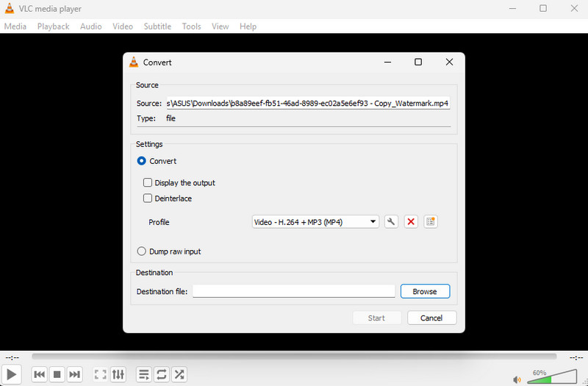Maximize the Convert dialog
Viewport: 588px width, 386px height.
tap(418, 62)
